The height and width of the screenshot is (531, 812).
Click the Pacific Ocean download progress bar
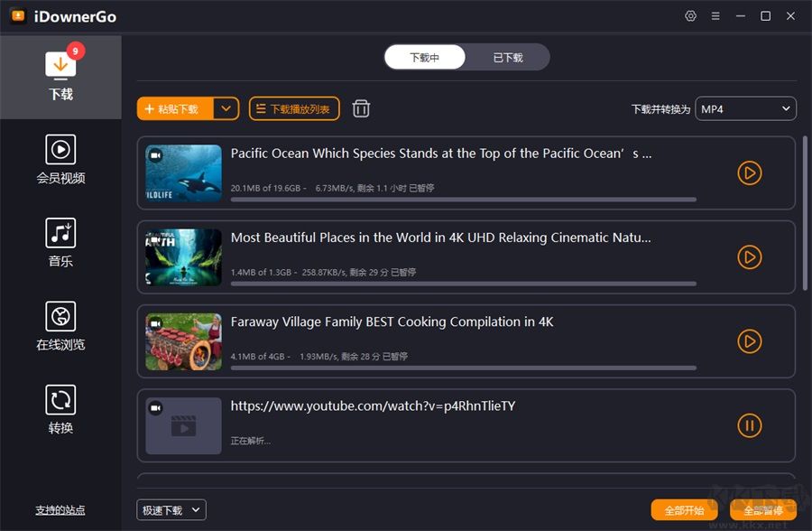pos(464,199)
